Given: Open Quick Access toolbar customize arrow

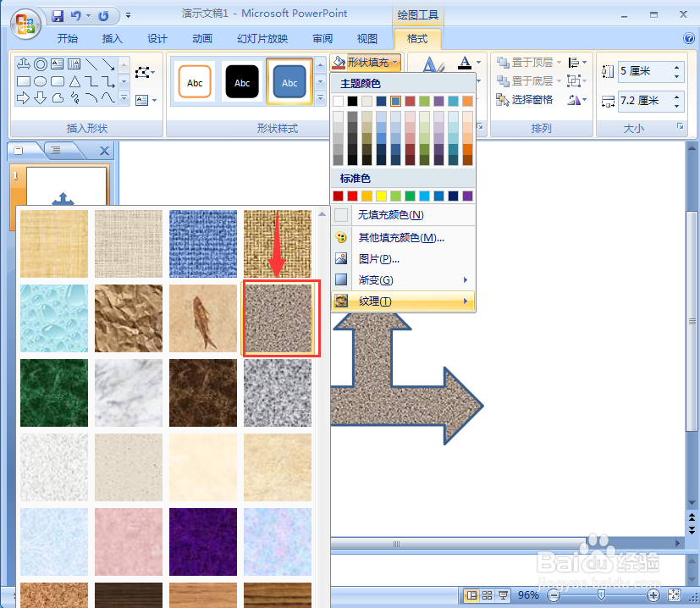Looking at the screenshot, I should click(128, 15).
